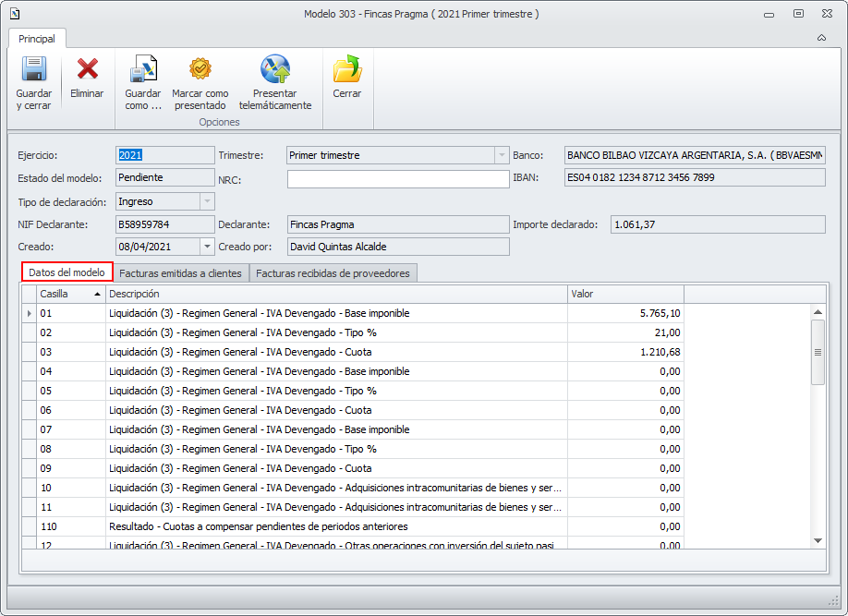This screenshot has height=616, width=848.
Task: Expand the Tipo de declaración dropdown
Action: coord(206,201)
